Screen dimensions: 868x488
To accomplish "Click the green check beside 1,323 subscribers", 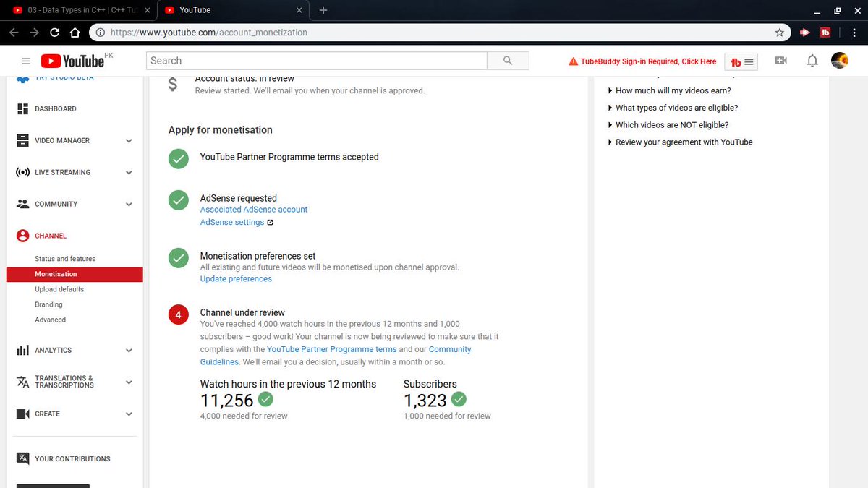I will [459, 399].
